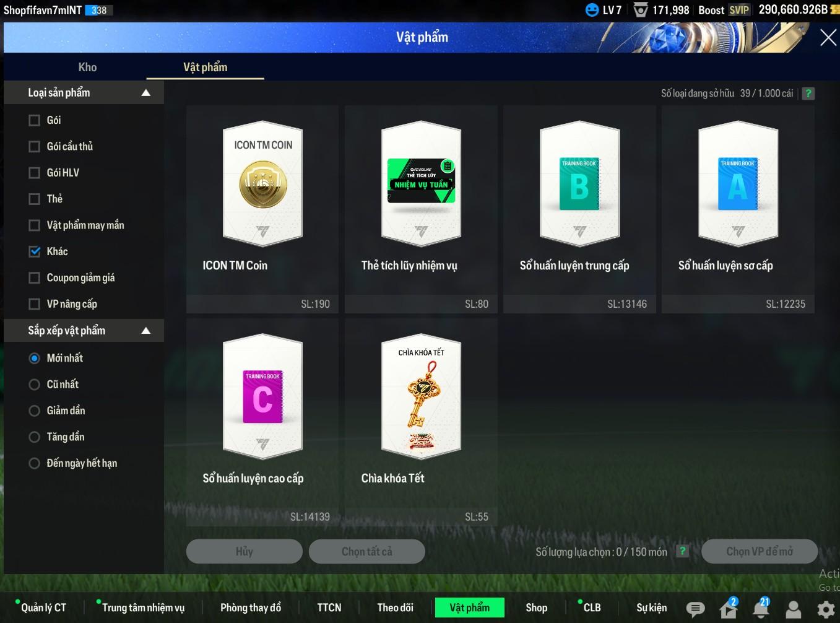Click the Chọn VP để mở button
The width and height of the screenshot is (840, 623).
(759, 551)
